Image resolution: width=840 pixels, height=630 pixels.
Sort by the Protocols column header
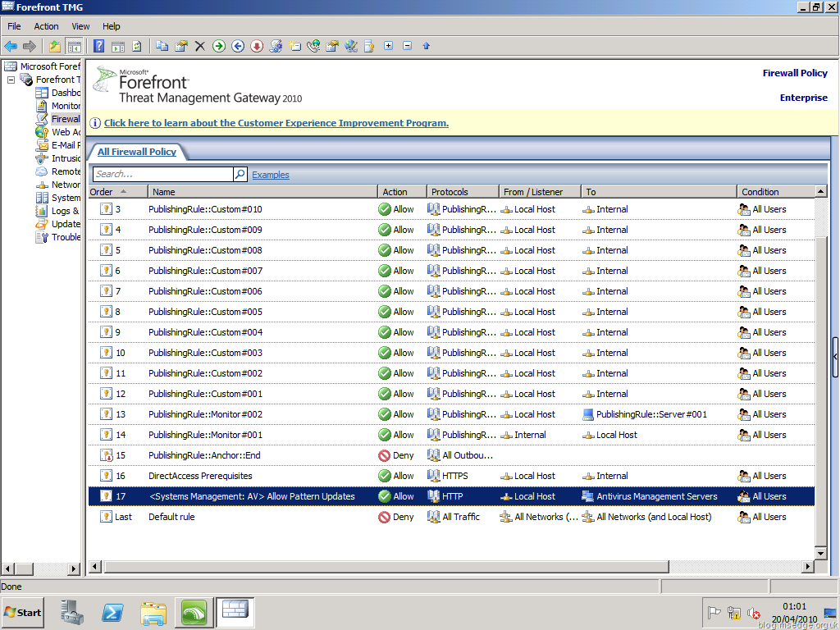[x=463, y=192]
